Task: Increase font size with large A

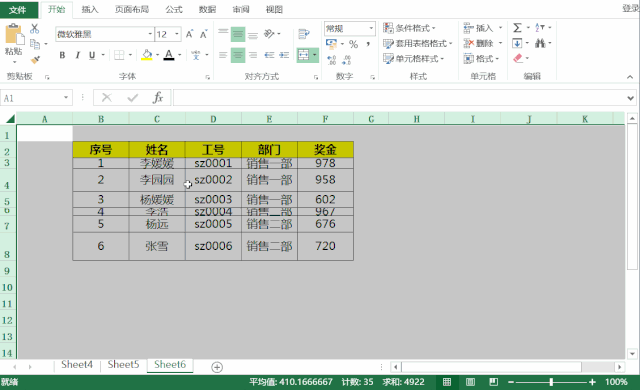Action: [x=189, y=34]
